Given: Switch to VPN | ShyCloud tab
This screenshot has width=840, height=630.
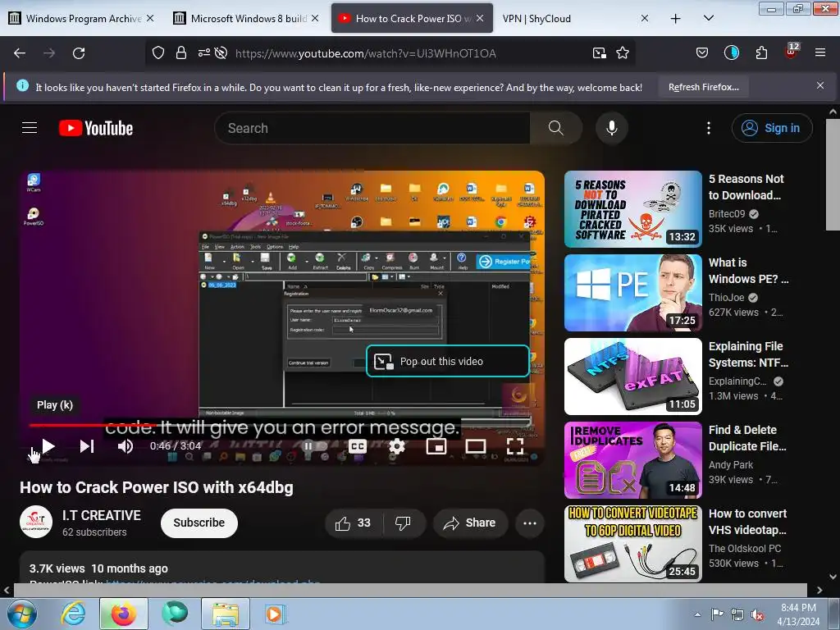Looking at the screenshot, I should 576,18.
